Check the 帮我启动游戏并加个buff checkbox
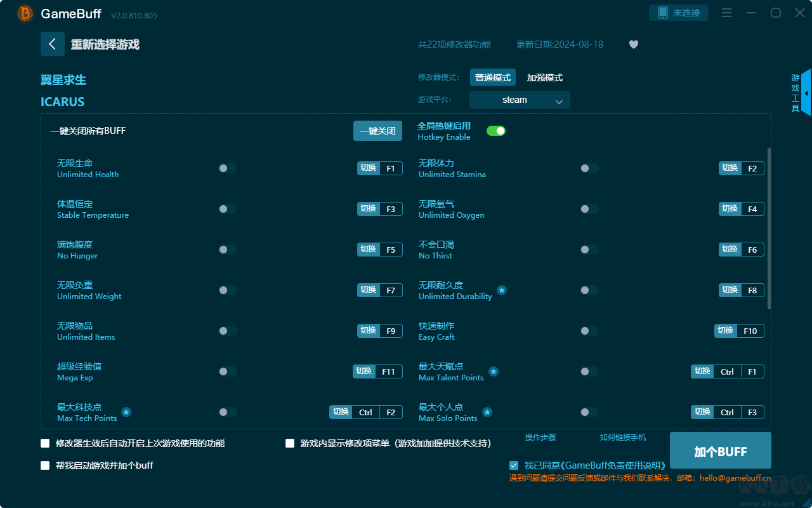Viewport: 812px width, 508px height. point(45,465)
